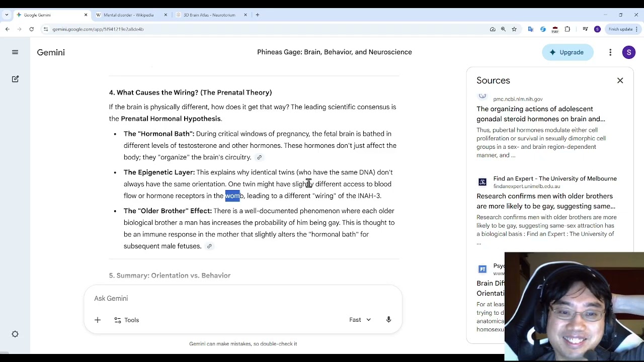Click the add-files plus button in the prompt
Screen dimensions: 644x362
click(x=98, y=320)
